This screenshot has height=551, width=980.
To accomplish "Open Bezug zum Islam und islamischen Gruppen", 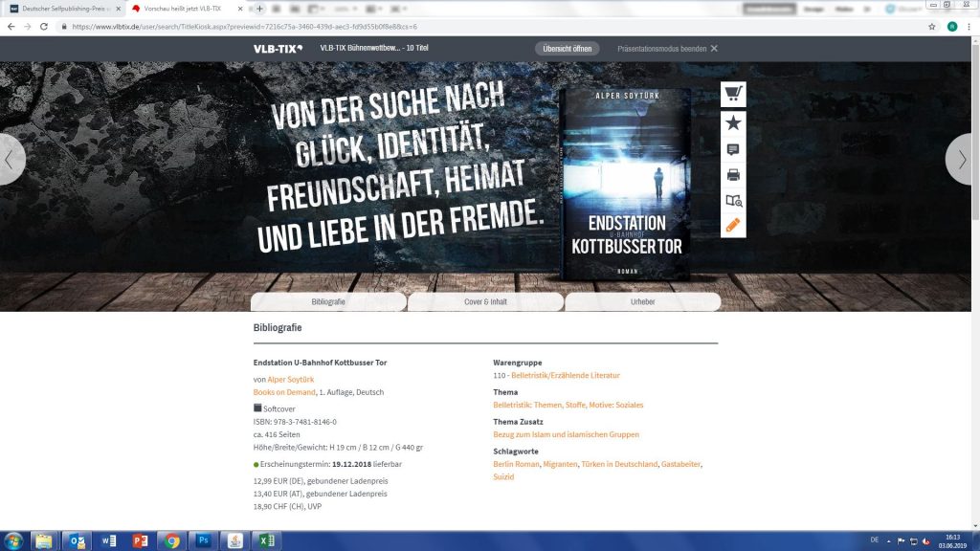I will (567, 434).
